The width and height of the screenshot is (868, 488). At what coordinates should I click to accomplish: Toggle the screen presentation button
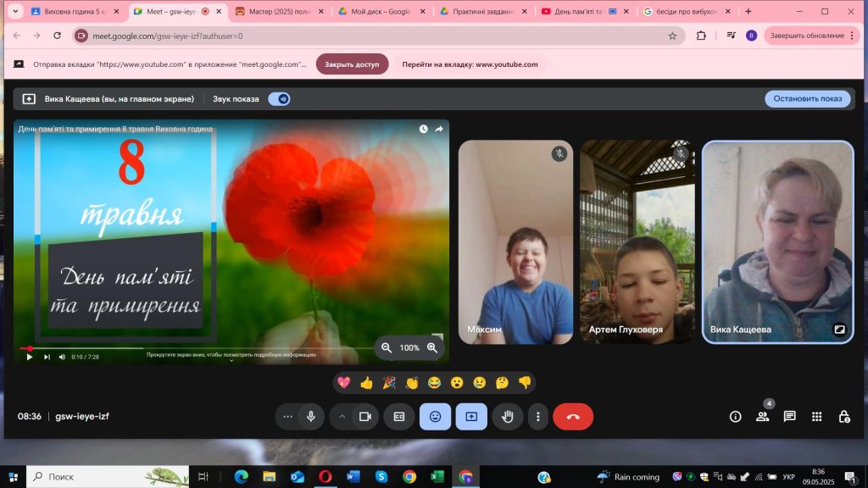point(471,417)
